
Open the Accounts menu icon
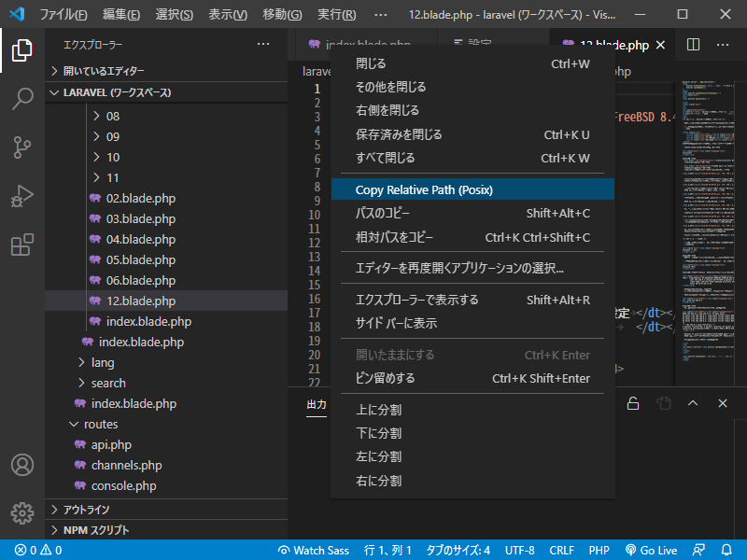coord(22,465)
